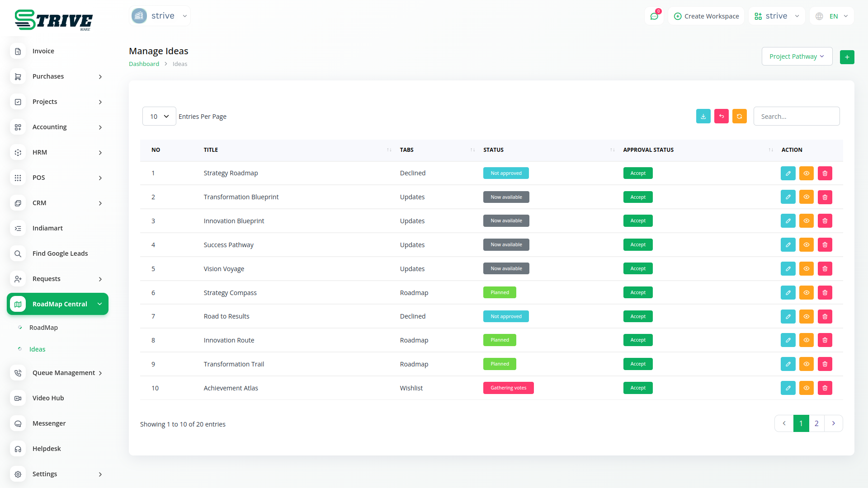
Task: Delete the Success Pathway row with the trash icon
Action: [825, 244]
